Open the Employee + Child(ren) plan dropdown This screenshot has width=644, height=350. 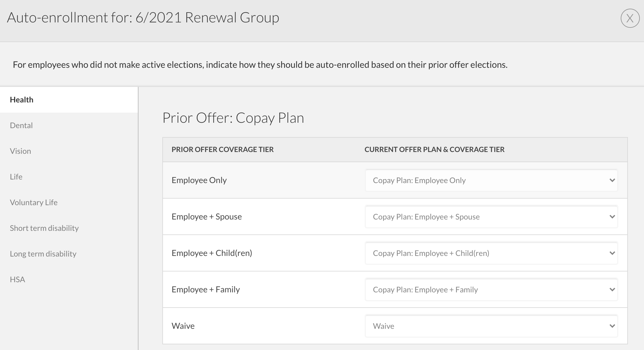point(491,253)
